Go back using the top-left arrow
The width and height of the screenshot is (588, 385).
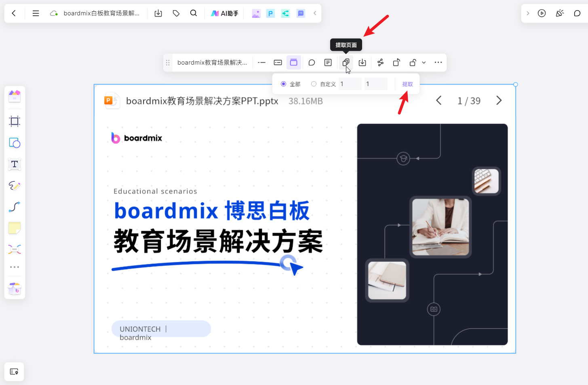coord(14,13)
